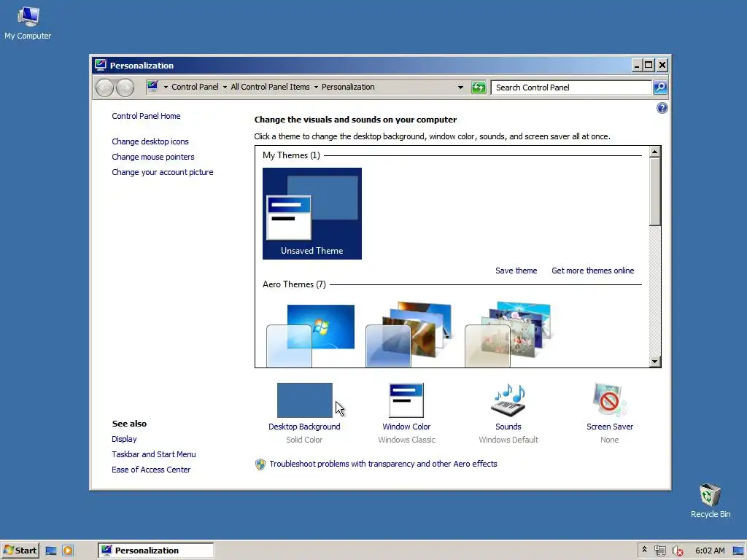Image resolution: width=747 pixels, height=560 pixels.
Task: Click the Sounds label
Action: [x=508, y=427]
